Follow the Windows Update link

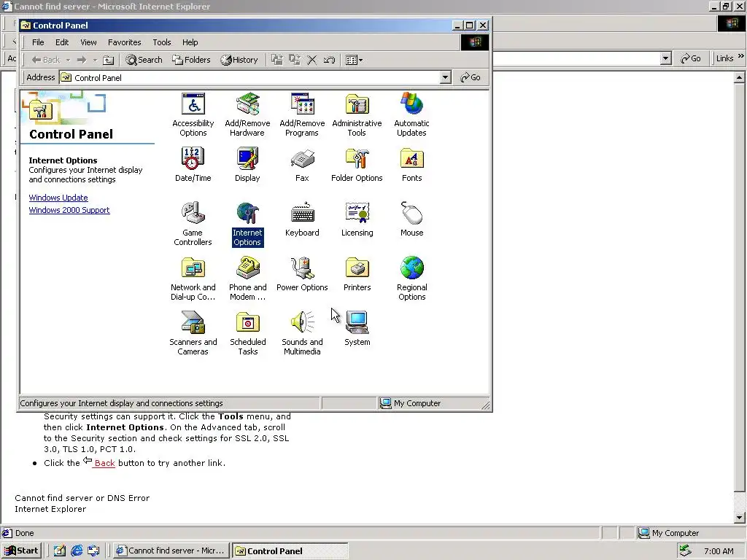(58, 197)
